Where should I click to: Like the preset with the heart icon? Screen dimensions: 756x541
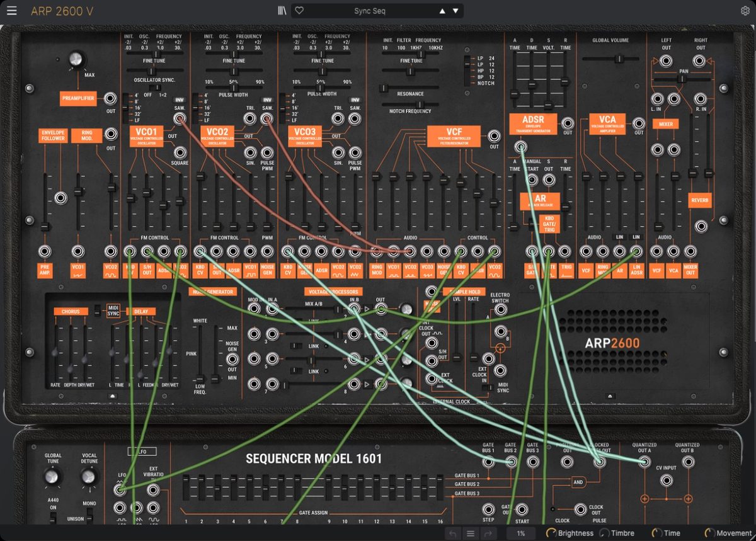pos(300,11)
